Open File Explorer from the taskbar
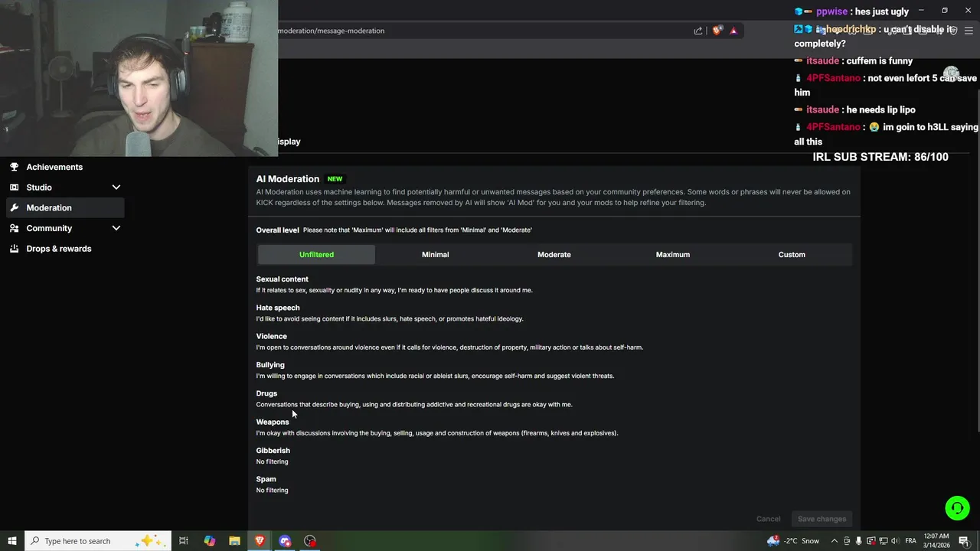The height and width of the screenshot is (551, 980). point(234,541)
